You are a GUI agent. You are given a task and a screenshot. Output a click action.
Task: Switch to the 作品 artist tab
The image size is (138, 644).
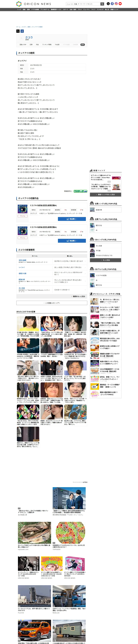pyautogui.click(x=37, y=45)
